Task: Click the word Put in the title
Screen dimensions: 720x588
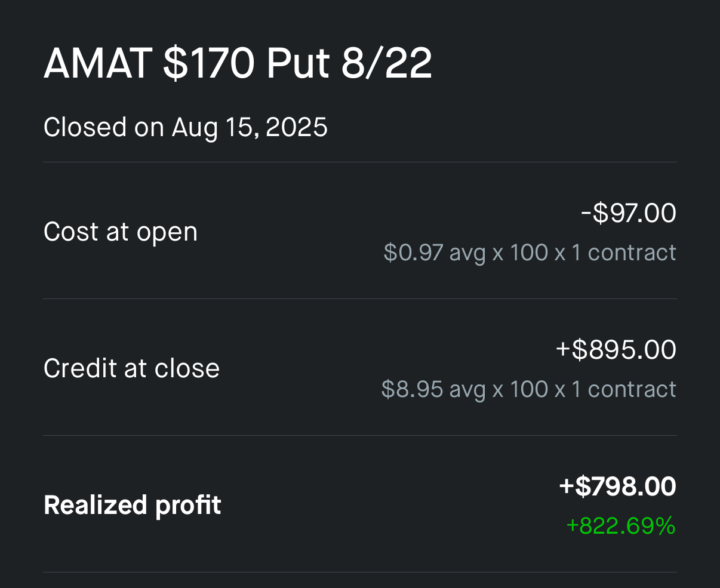Action: [298, 64]
